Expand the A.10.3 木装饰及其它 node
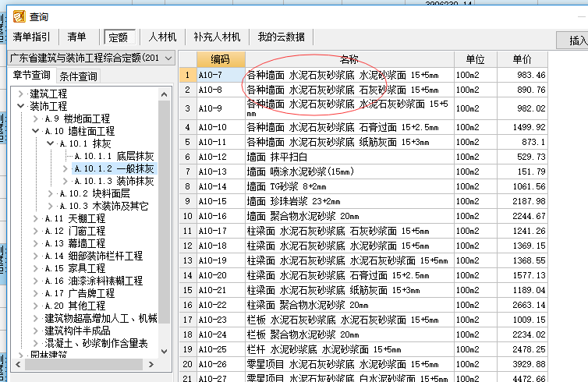 (50, 206)
